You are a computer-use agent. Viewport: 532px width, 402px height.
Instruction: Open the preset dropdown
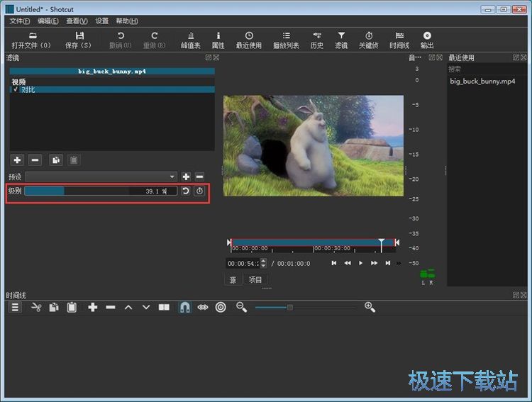coord(101,177)
